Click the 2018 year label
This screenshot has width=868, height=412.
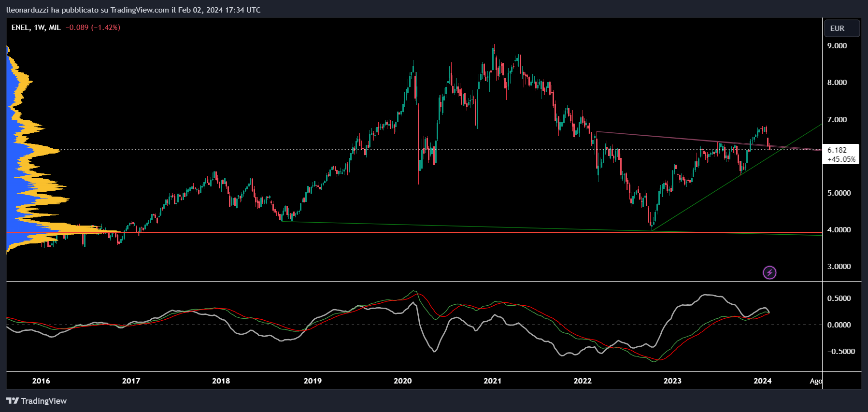coord(221,381)
